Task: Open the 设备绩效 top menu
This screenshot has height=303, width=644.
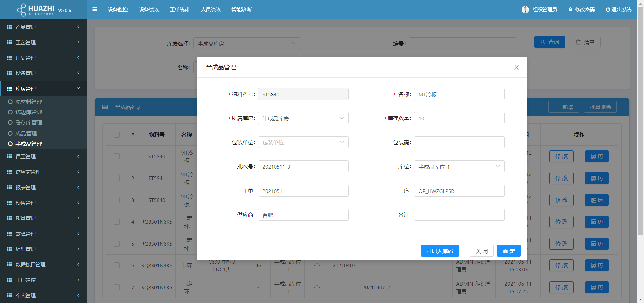Action: tap(149, 9)
